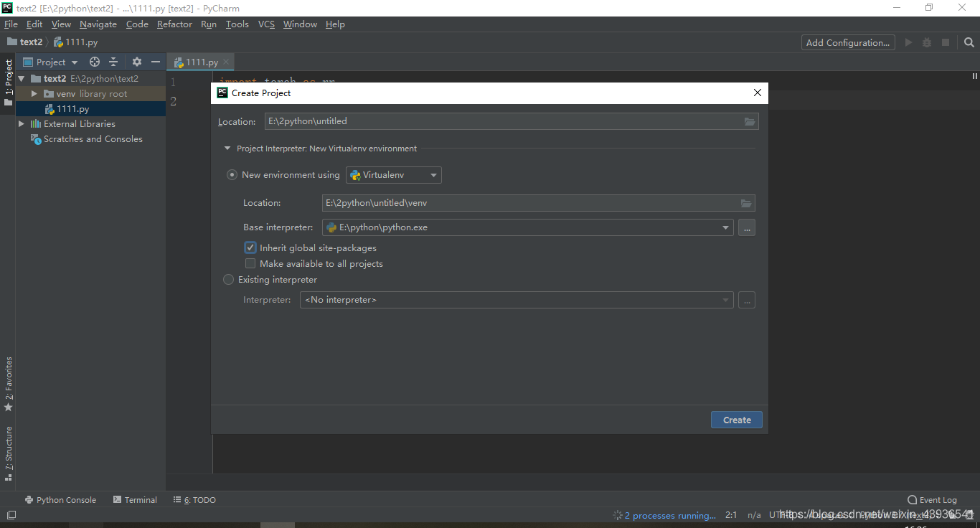Click the background tasks progress spinner

(617, 515)
